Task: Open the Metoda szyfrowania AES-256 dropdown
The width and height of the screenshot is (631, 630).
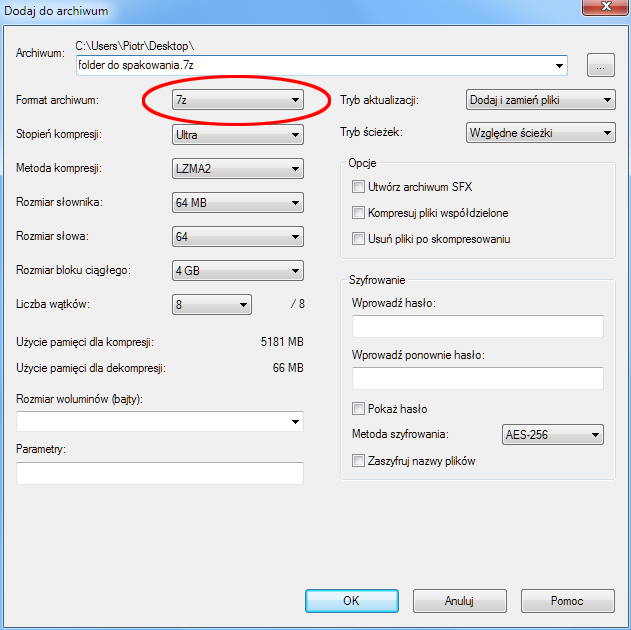Action: click(x=553, y=434)
